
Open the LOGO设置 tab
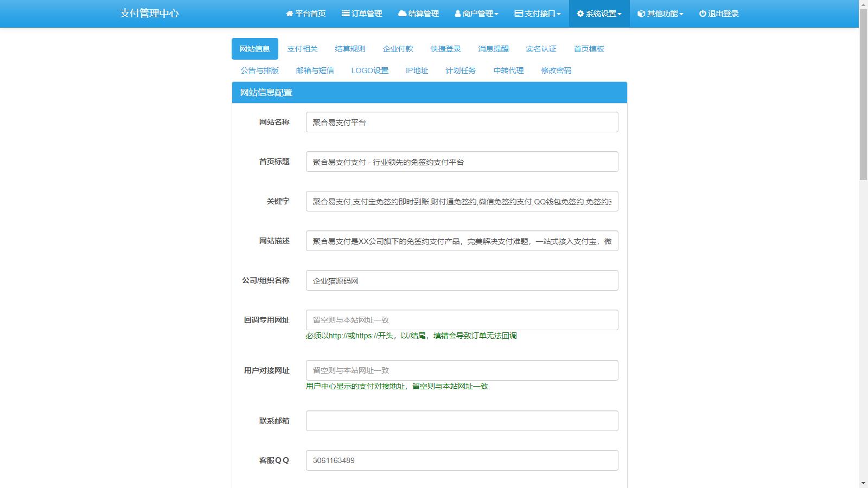[371, 70]
